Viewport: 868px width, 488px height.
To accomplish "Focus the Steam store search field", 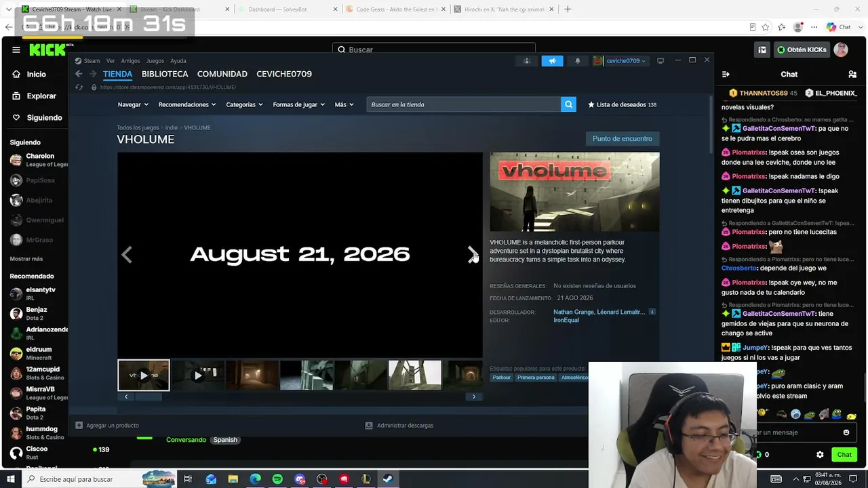I will coord(464,104).
